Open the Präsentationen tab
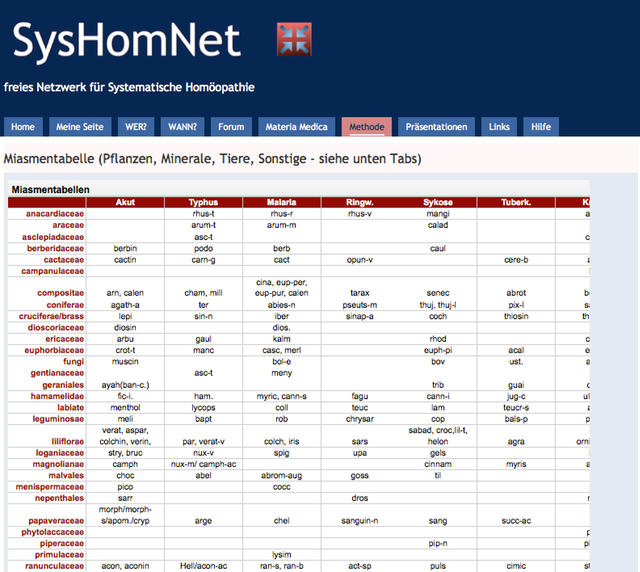This screenshot has height=572, width=640. click(436, 127)
